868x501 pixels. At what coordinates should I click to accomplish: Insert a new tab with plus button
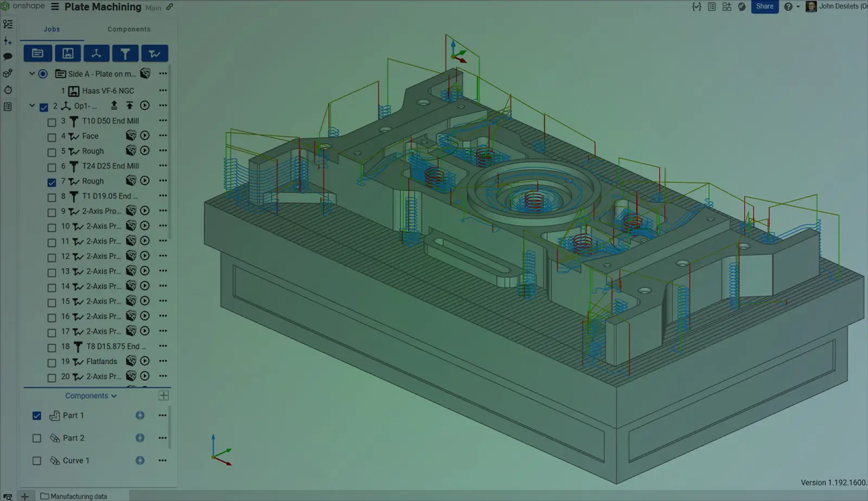tap(24, 496)
